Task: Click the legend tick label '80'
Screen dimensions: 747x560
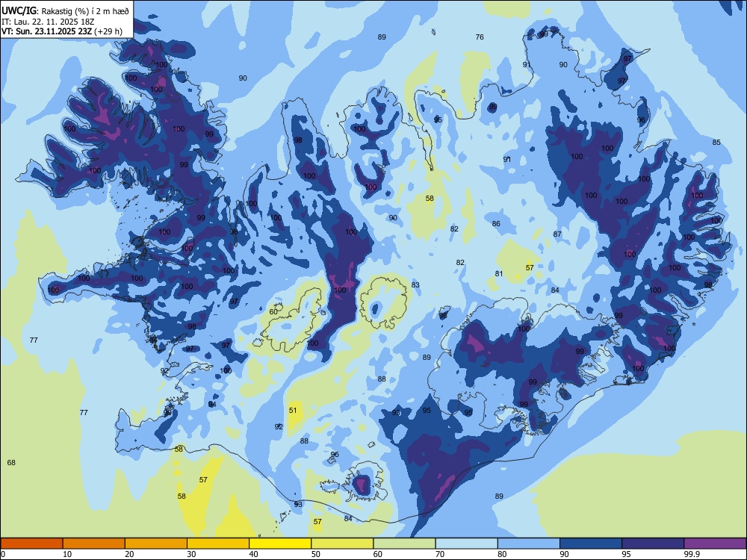Action: click(x=502, y=554)
